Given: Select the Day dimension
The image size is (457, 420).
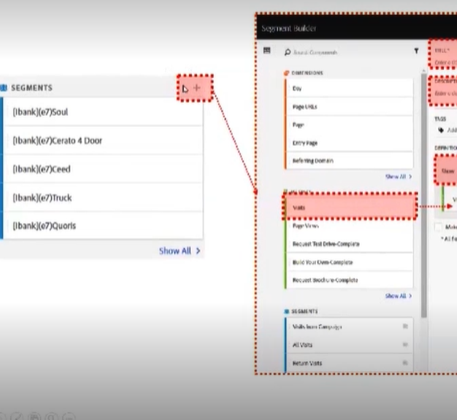Looking at the screenshot, I should [x=349, y=88].
